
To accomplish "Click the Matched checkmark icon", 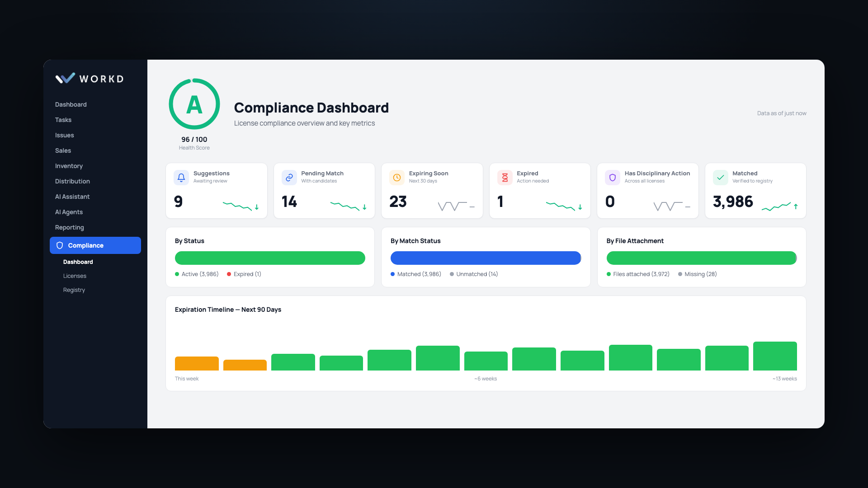I will tap(720, 178).
